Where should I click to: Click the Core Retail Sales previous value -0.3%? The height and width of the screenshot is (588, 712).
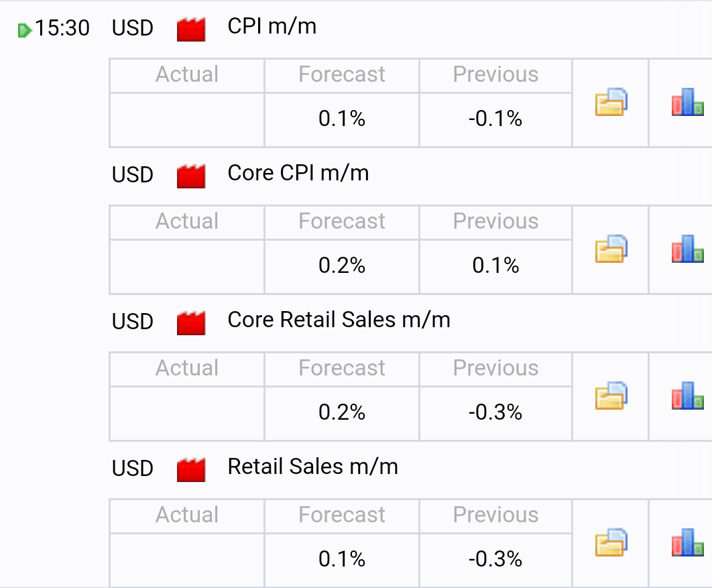(x=495, y=412)
